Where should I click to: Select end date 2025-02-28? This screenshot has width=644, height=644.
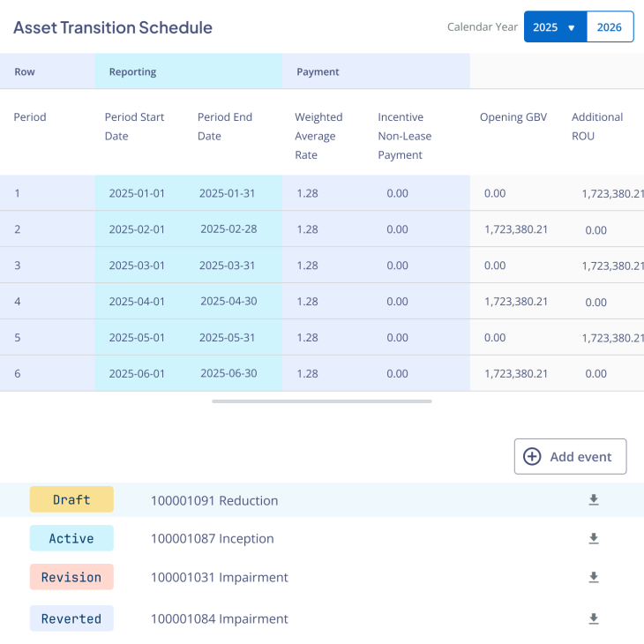[x=228, y=228]
